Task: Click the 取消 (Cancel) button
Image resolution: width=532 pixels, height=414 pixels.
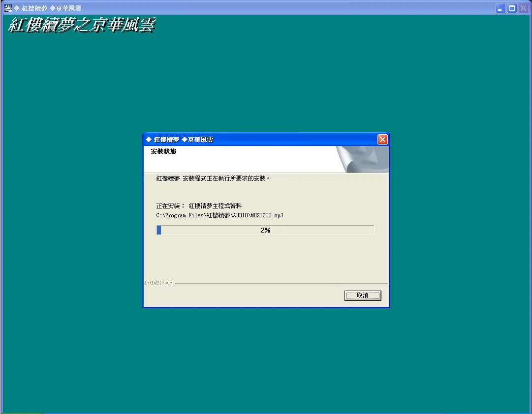Action: coord(363,296)
